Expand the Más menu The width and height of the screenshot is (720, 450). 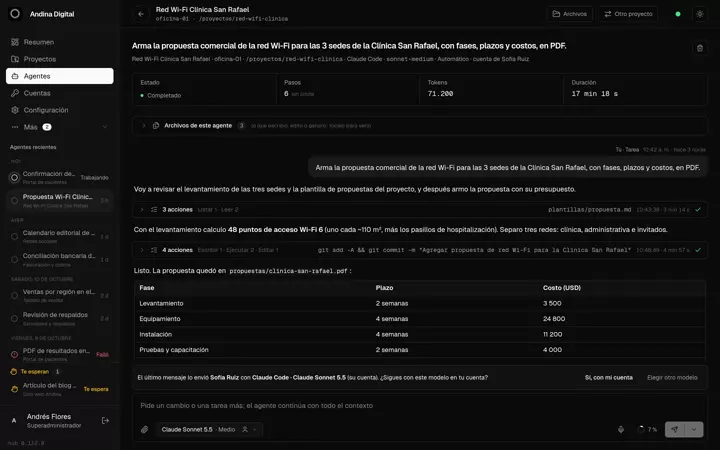60,127
